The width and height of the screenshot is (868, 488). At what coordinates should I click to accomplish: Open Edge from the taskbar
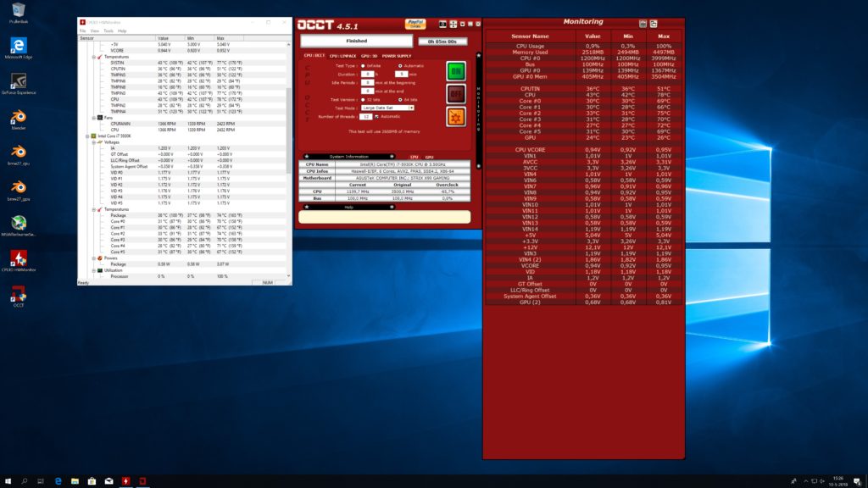click(x=58, y=481)
